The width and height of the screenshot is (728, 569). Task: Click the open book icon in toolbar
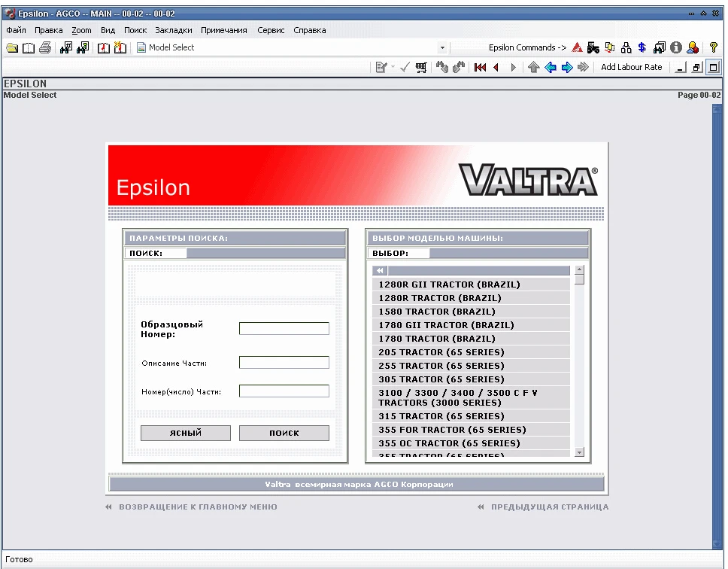point(29,47)
